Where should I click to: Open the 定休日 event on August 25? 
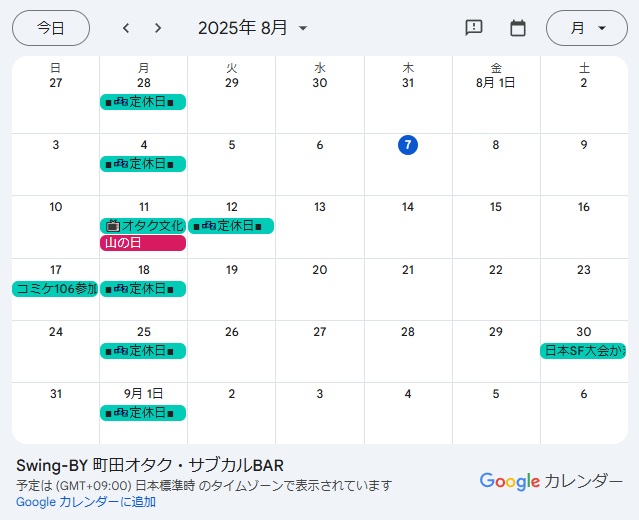pyautogui.click(x=143, y=351)
